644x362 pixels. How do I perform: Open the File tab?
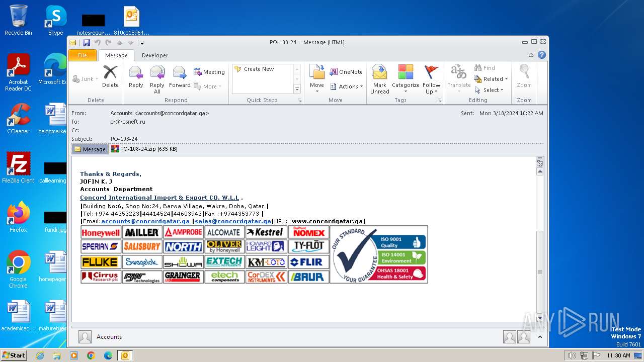click(x=83, y=55)
